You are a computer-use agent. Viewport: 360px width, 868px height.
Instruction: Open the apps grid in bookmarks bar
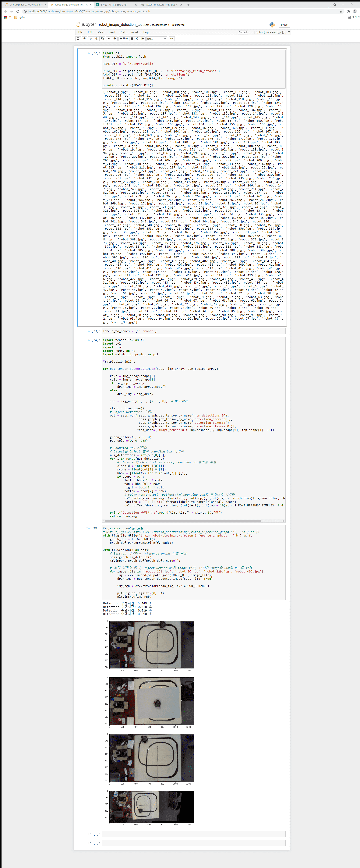pos(5,17)
